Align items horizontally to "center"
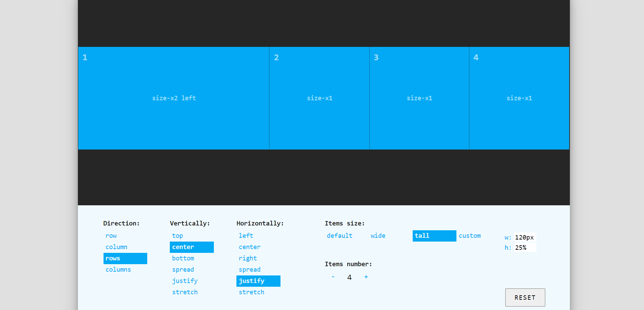Viewport: 644px width, 310px height. [249, 247]
